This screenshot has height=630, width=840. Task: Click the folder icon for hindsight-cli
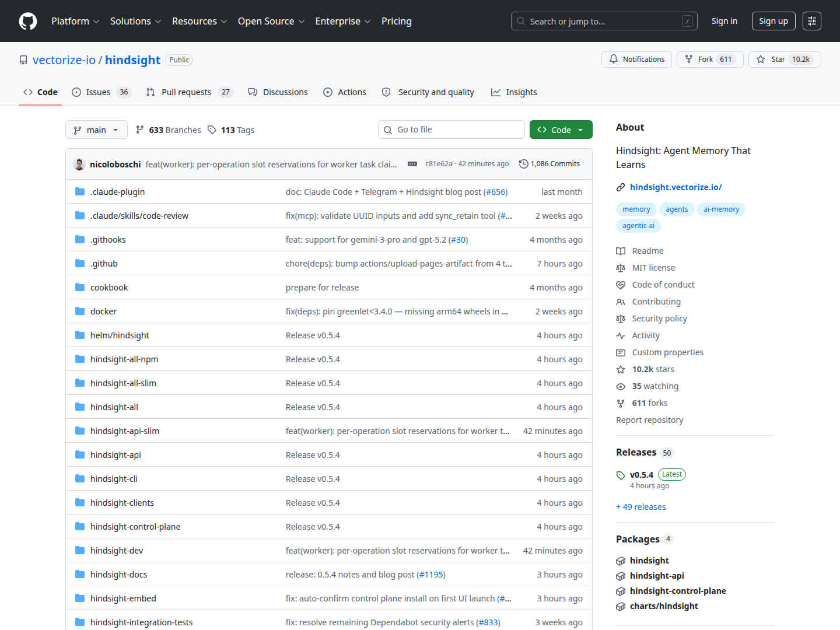[x=80, y=479]
